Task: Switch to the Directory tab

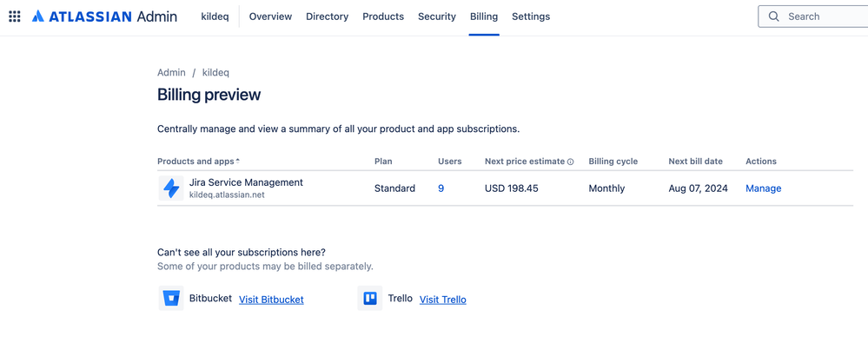Action: click(x=328, y=16)
